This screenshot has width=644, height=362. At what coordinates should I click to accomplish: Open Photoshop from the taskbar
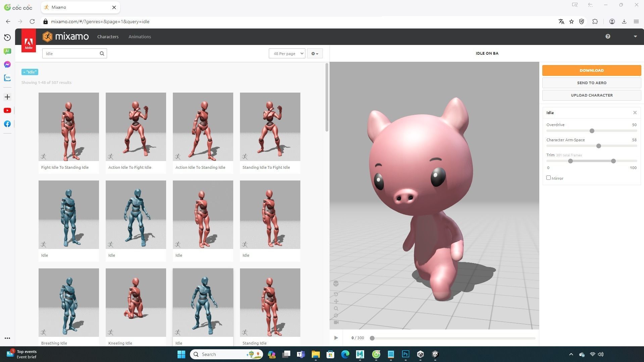pyautogui.click(x=405, y=354)
